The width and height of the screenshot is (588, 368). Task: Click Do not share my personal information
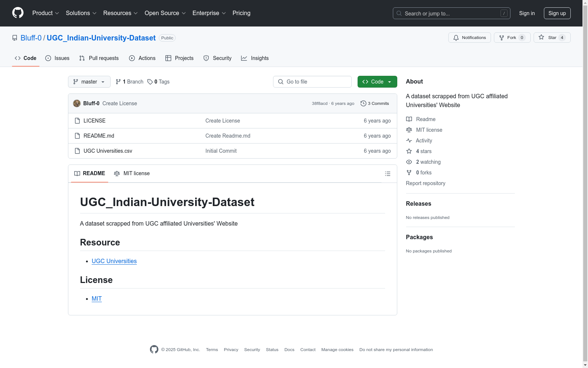[x=396, y=350]
